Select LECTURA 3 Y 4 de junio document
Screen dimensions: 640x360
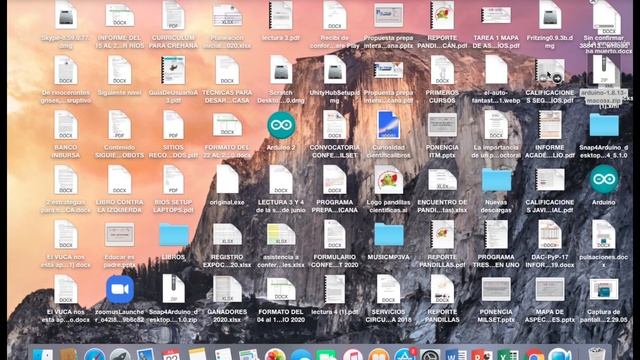coord(280,180)
